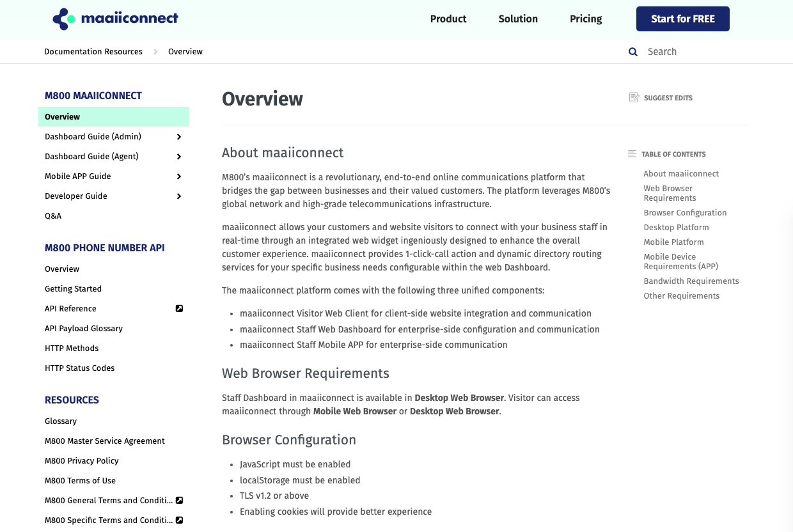Image resolution: width=793 pixels, height=532 pixels.
Task: Open Dashboard Guide (Agent) page
Action: click(x=91, y=157)
